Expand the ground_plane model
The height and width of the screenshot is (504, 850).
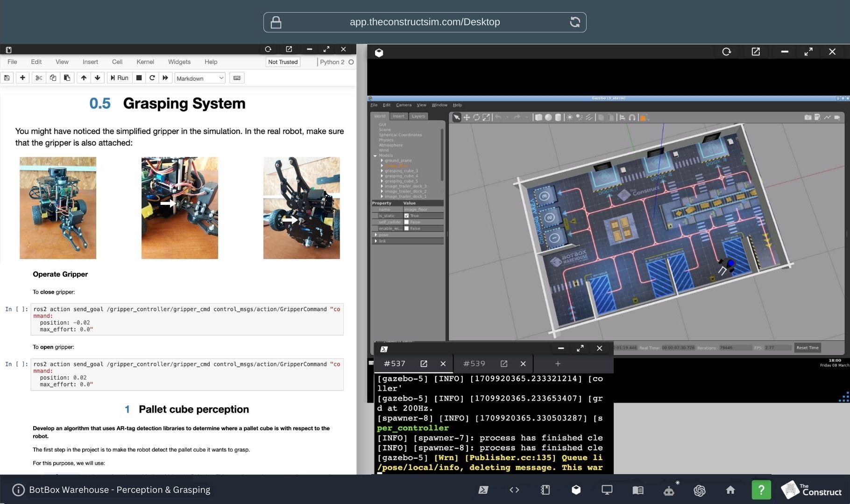click(x=382, y=161)
